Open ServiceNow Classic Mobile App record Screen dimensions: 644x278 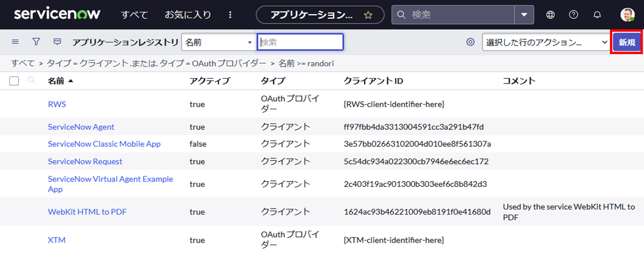click(x=104, y=144)
